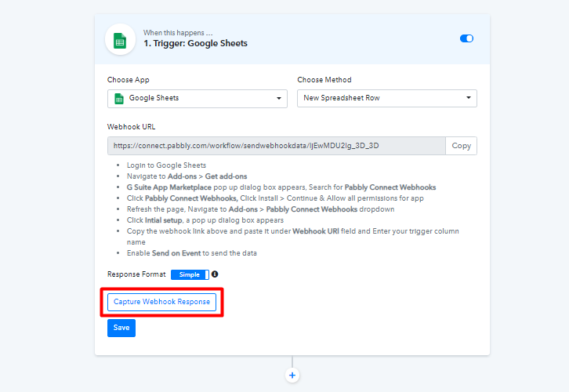Click the 'Choose App' label
The width and height of the screenshot is (569, 392).
tap(129, 80)
